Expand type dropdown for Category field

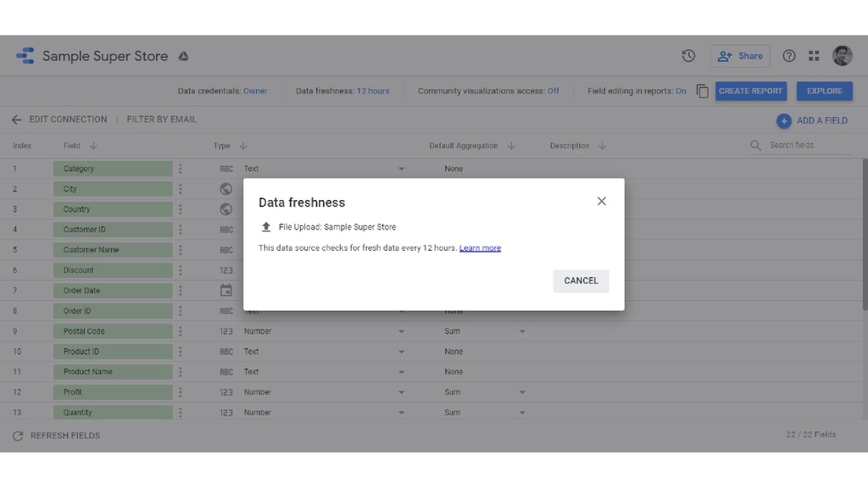(401, 169)
